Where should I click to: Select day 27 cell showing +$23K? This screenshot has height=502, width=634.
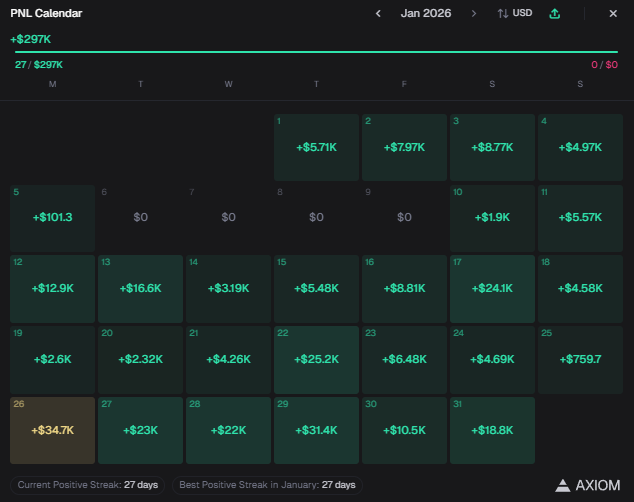[x=140, y=430]
